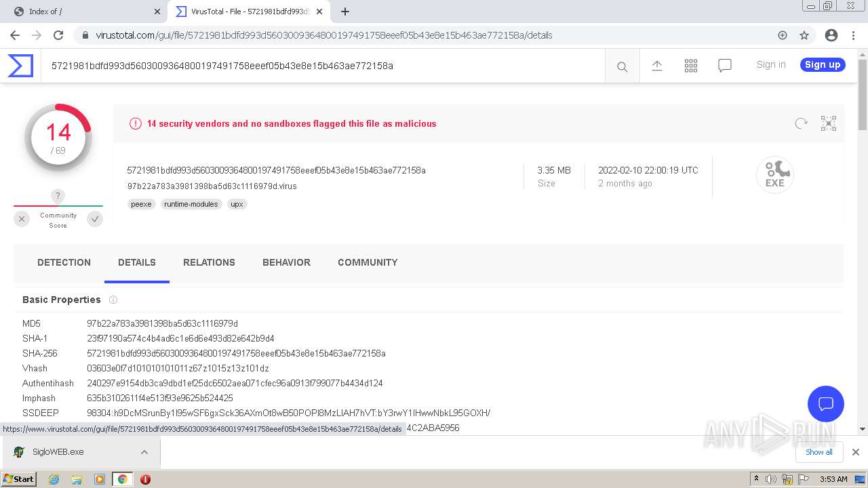Open the apps grid icon
868x488 pixels.
click(691, 66)
